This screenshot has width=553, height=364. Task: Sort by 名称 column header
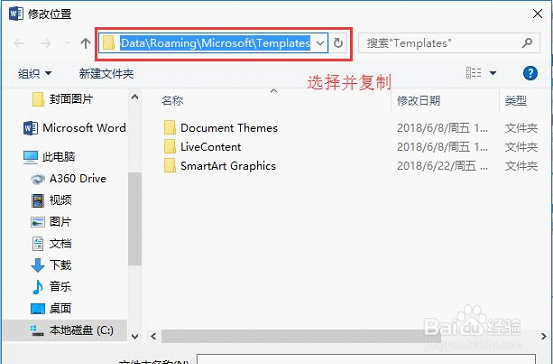[x=172, y=101]
